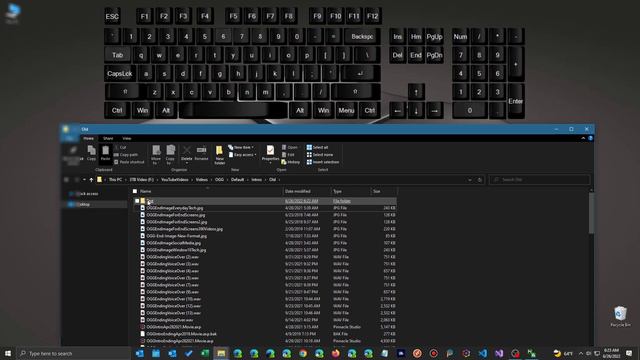Select file OGG-End-Image-New-Format.jpg
Image resolution: width=640 pixels, height=360 pixels.
[176, 236]
